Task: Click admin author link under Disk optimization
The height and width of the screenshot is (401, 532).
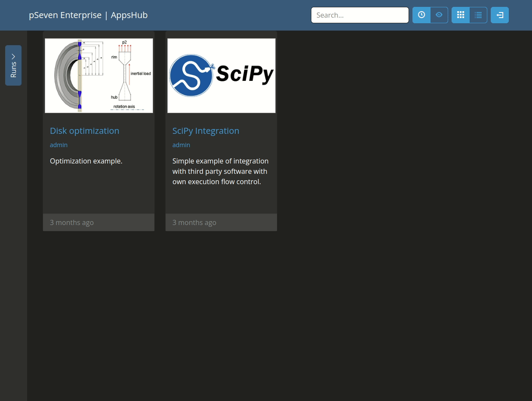Action: 58,145
